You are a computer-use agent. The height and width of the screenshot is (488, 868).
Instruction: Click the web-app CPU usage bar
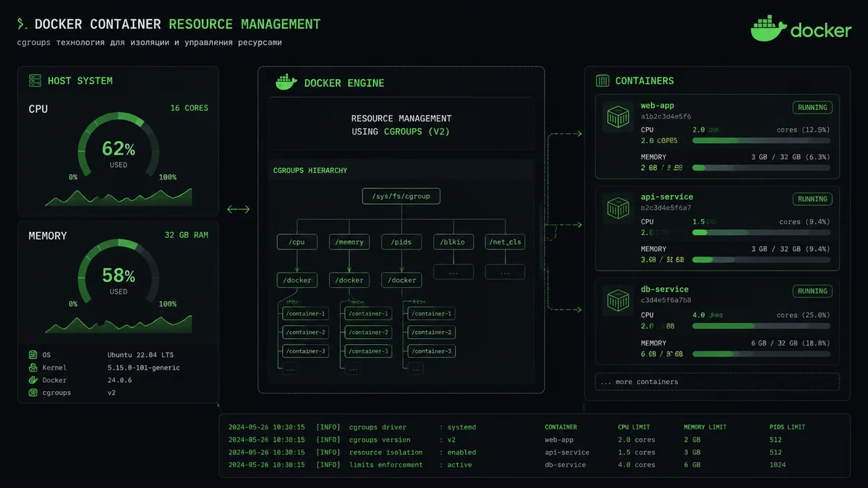tap(761, 141)
